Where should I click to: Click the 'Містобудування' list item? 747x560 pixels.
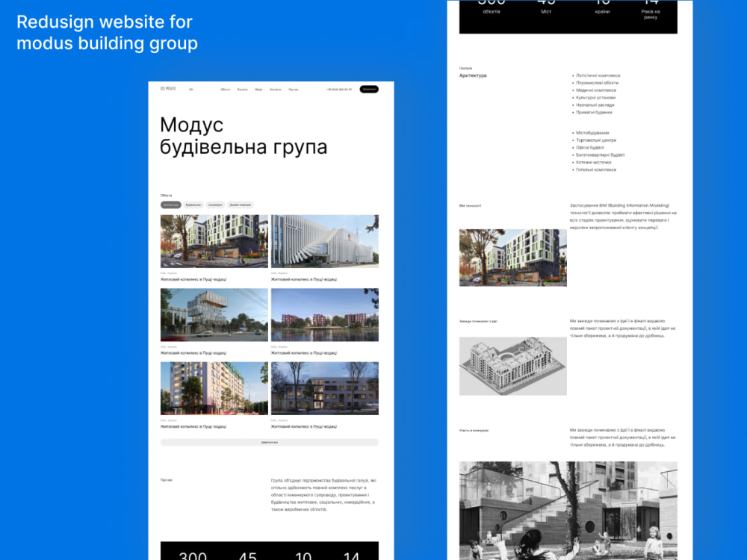[x=592, y=133]
